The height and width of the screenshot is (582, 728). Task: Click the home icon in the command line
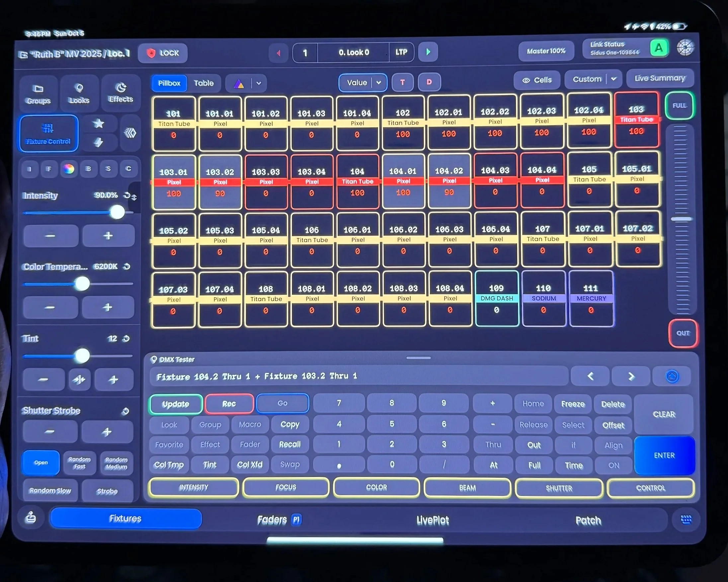coord(672,376)
